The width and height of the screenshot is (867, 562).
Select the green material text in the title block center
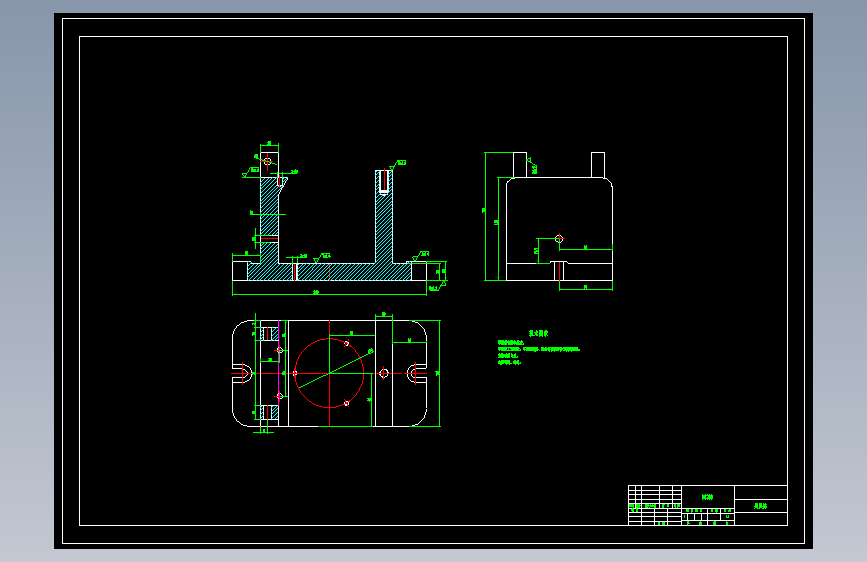pos(707,497)
